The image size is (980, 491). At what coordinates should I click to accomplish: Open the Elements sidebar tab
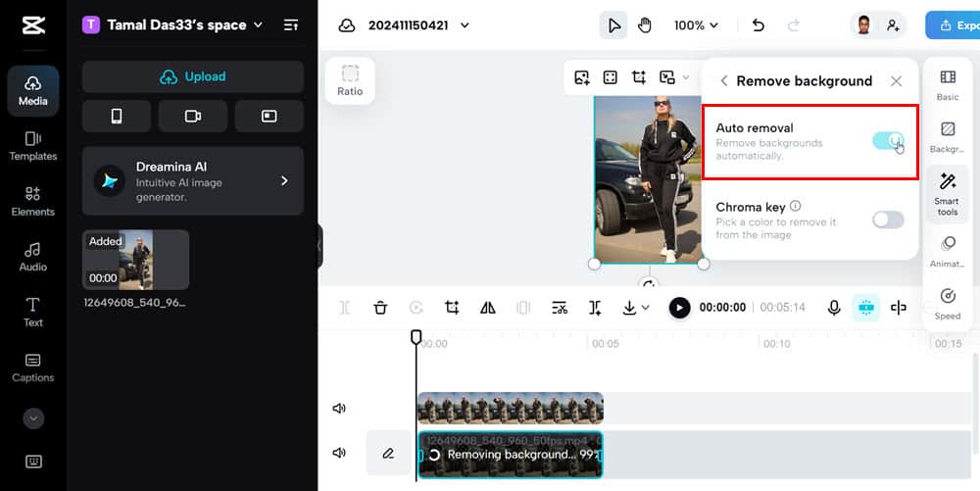pos(33,201)
